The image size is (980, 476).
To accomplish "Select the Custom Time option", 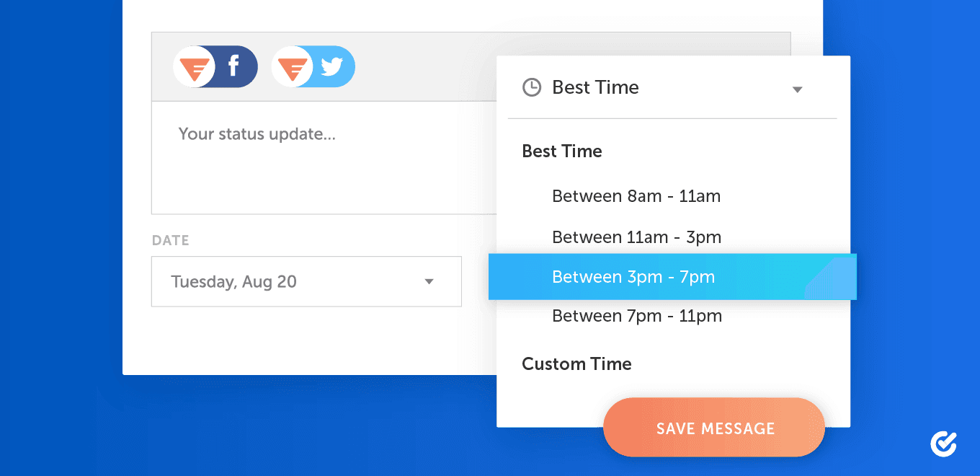I will click(576, 364).
